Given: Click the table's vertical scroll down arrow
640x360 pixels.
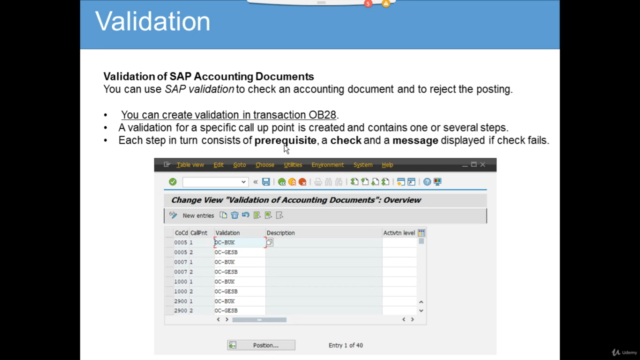Looking at the screenshot, I should pos(421,311).
